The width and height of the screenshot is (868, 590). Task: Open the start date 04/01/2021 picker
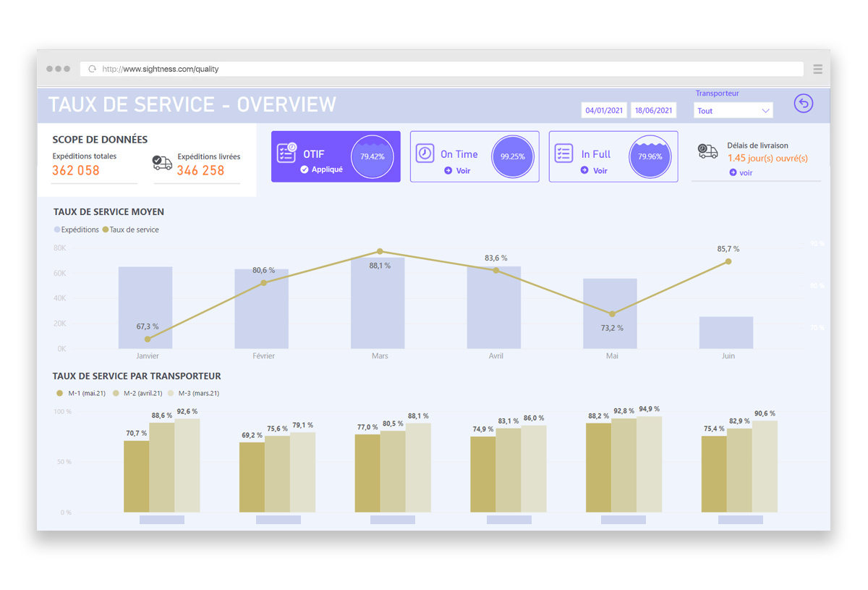605,111
